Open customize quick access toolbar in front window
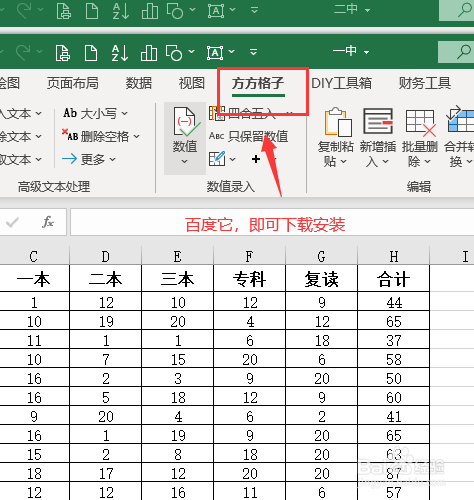This screenshot has height=500, width=474. [254, 52]
